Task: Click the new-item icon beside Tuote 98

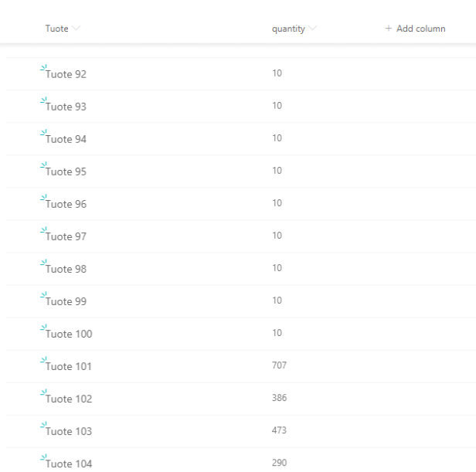Action: pyautogui.click(x=43, y=264)
